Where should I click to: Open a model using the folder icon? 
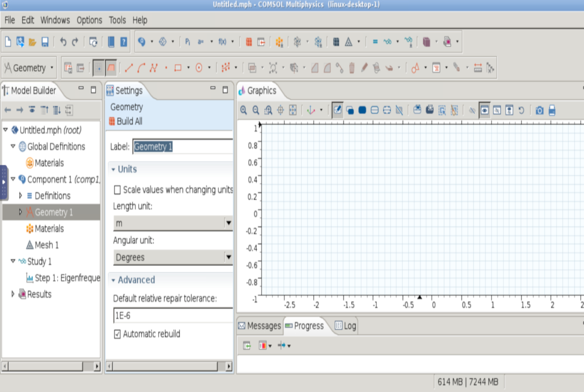pos(32,41)
